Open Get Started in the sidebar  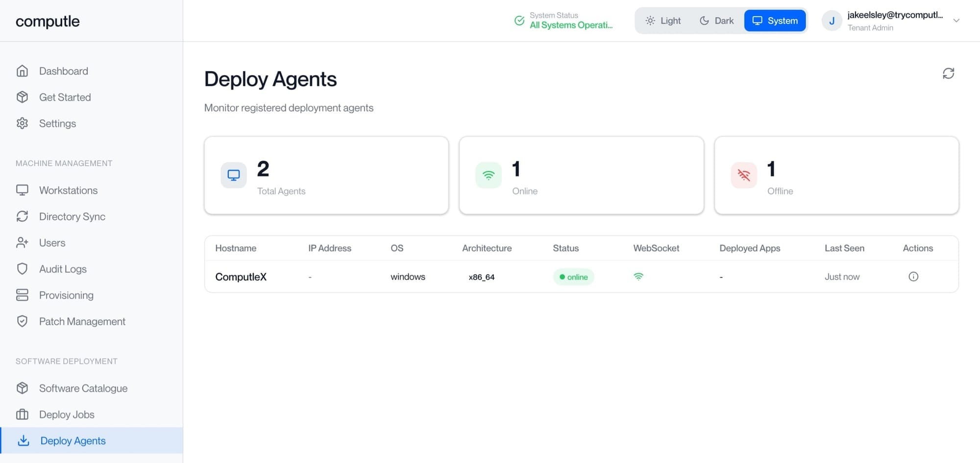tap(65, 97)
